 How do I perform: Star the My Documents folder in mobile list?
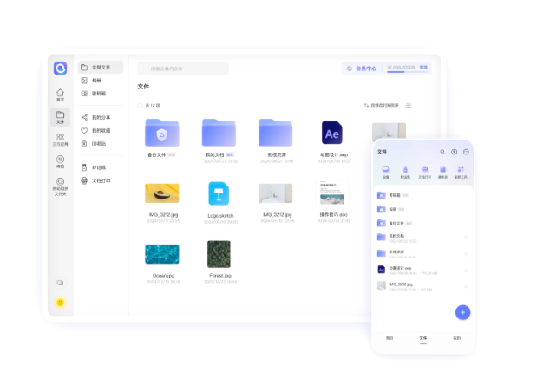coord(466,237)
